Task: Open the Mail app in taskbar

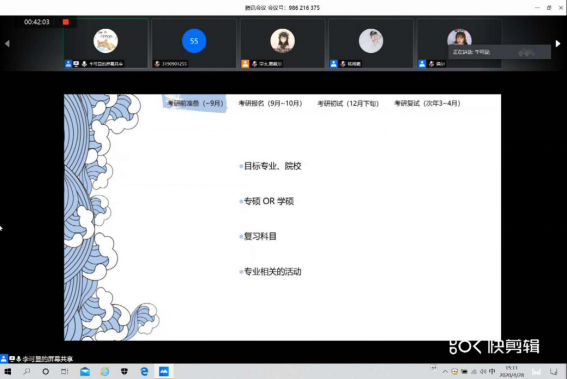Action: tap(85, 371)
